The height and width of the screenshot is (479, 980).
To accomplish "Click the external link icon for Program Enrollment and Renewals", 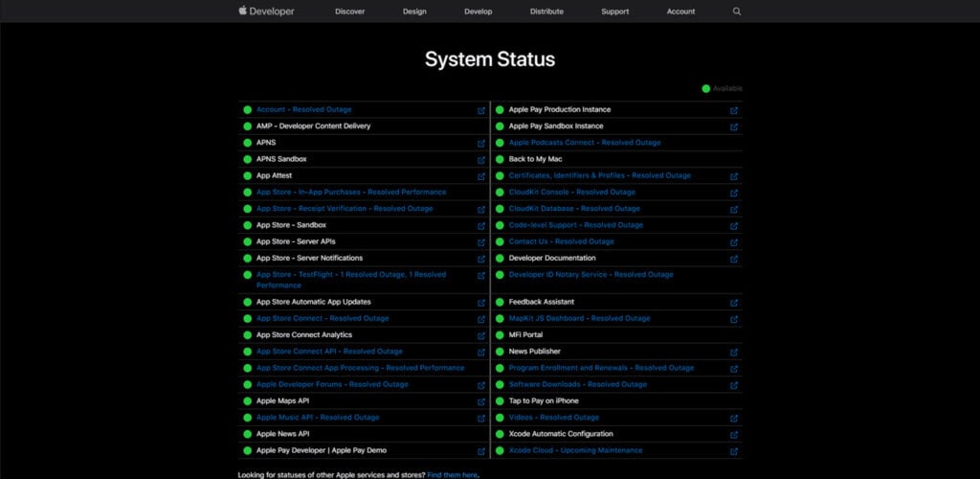I will point(734,369).
